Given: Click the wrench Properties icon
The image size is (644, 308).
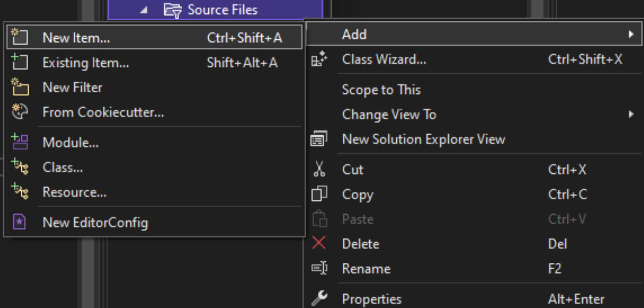Looking at the screenshot, I should tap(319, 299).
